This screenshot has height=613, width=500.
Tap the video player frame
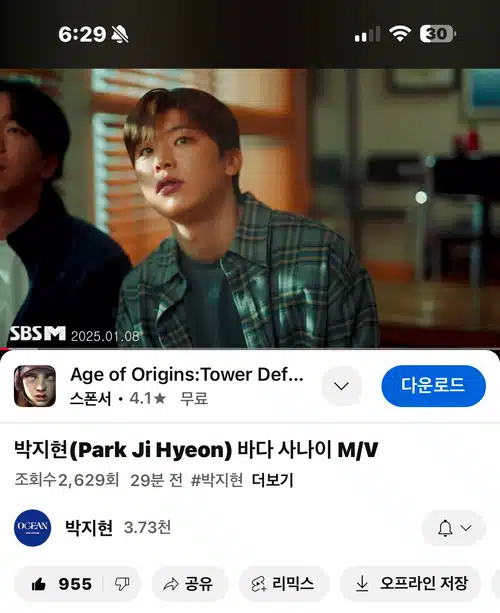pyautogui.click(x=250, y=208)
